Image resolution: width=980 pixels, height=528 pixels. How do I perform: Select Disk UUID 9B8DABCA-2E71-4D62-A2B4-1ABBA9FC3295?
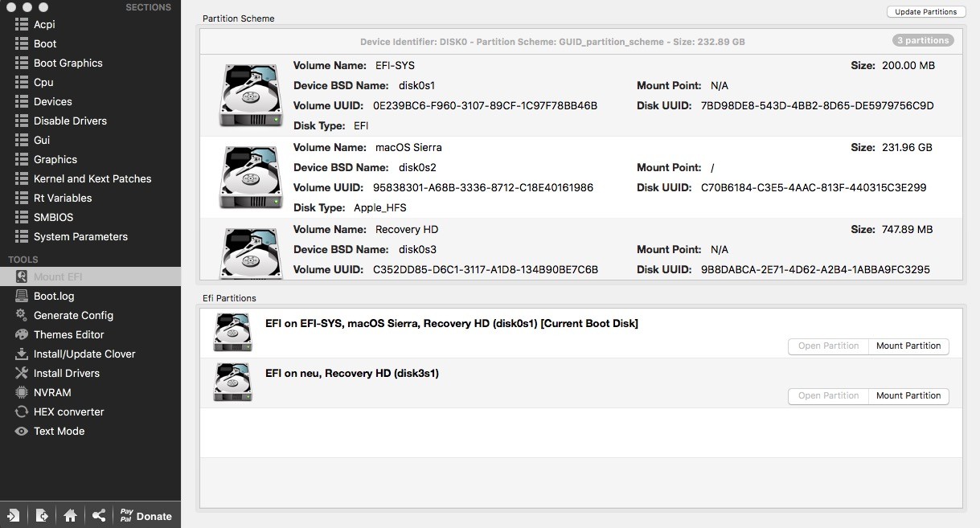point(815,269)
